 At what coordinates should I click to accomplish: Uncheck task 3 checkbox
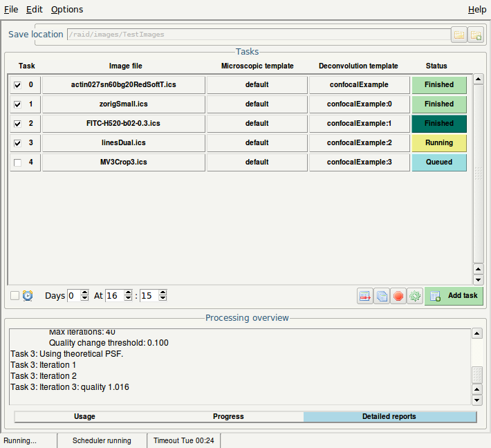[x=17, y=143]
